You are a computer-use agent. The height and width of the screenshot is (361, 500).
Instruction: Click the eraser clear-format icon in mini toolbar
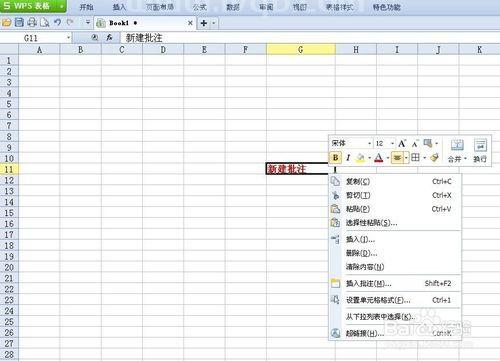434,157
